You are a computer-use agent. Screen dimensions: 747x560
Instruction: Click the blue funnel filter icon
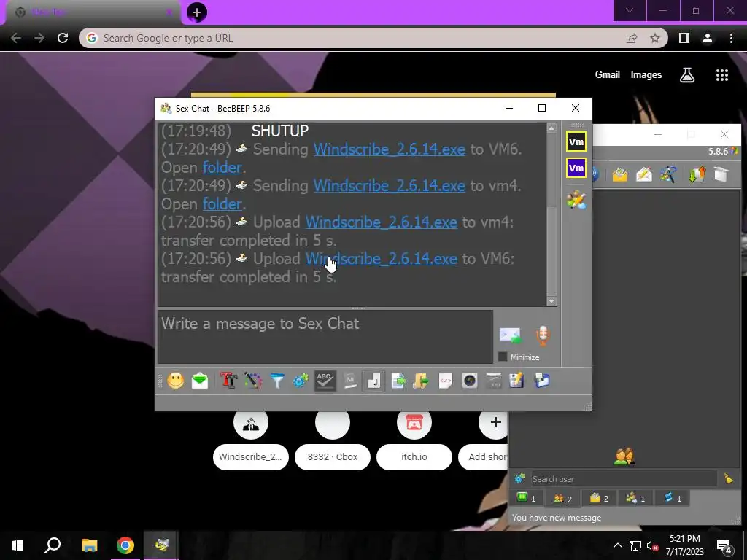pos(276,381)
